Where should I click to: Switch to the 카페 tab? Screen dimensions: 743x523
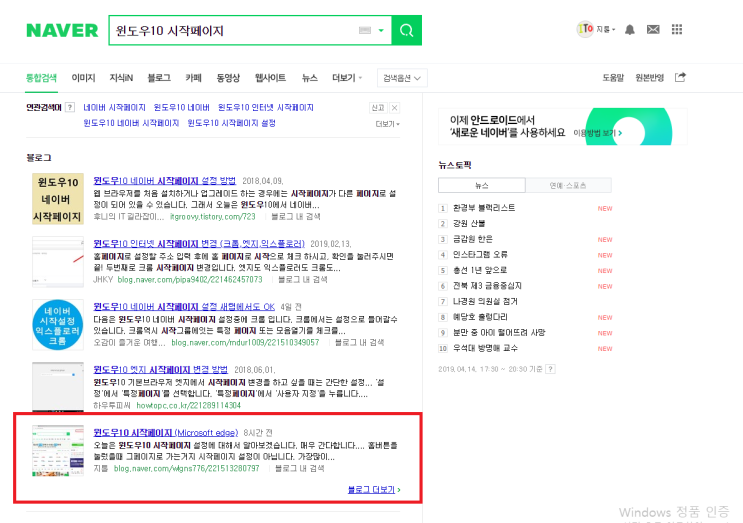193,78
